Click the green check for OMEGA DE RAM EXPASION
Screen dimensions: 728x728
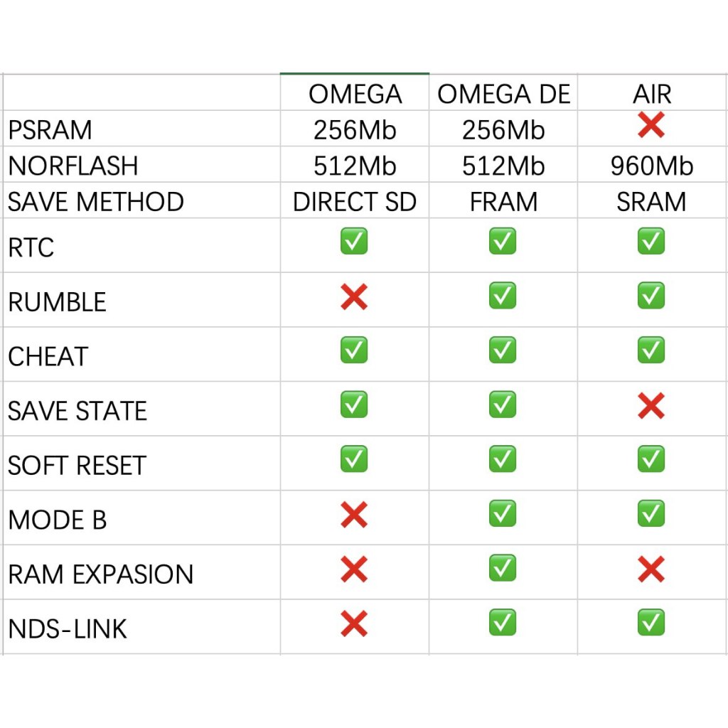[x=503, y=568]
